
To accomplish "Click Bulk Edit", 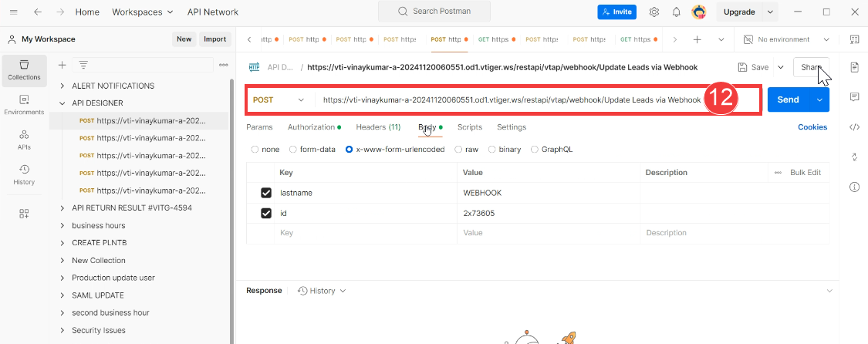I will (805, 173).
